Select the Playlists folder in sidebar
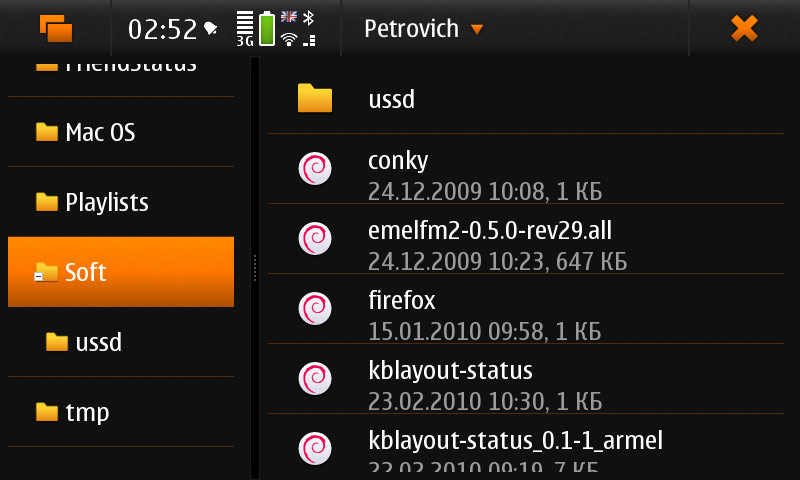Image resolution: width=800 pixels, height=480 pixels. (x=105, y=202)
